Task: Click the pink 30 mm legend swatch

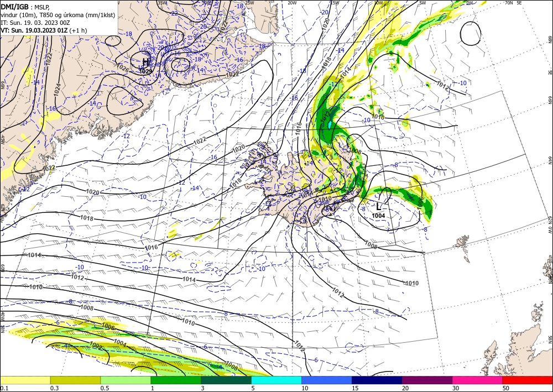Action: coord(478,380)
